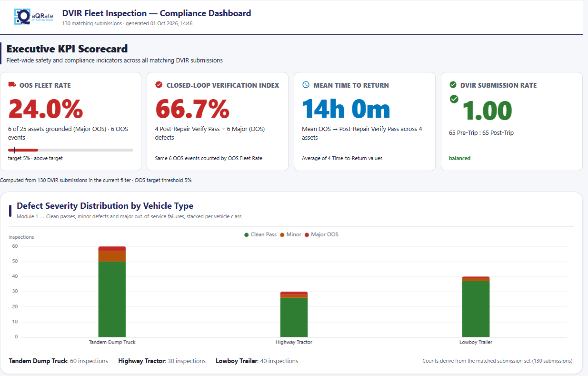
Task: Click the OOS target progress bar
Action: [70, 150]
